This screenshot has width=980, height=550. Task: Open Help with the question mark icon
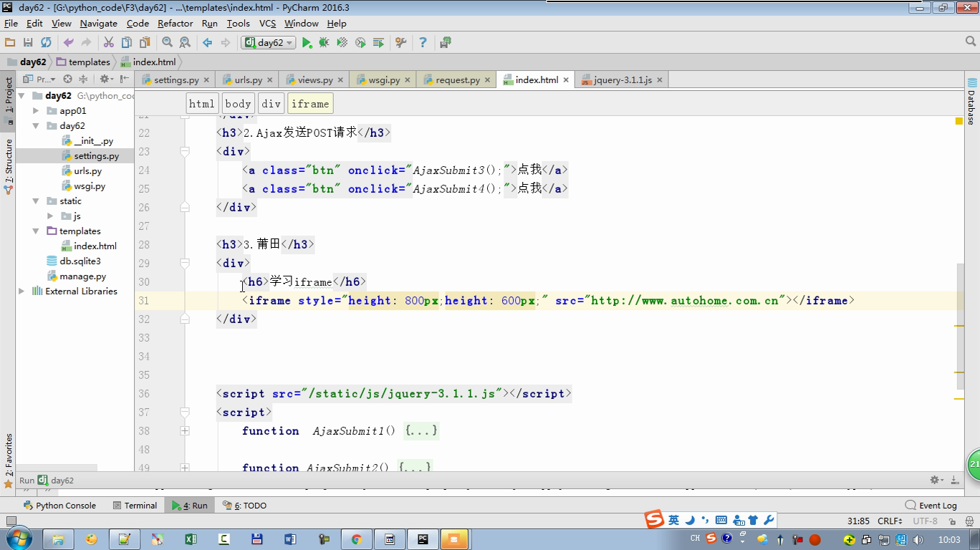click(423, 43)
